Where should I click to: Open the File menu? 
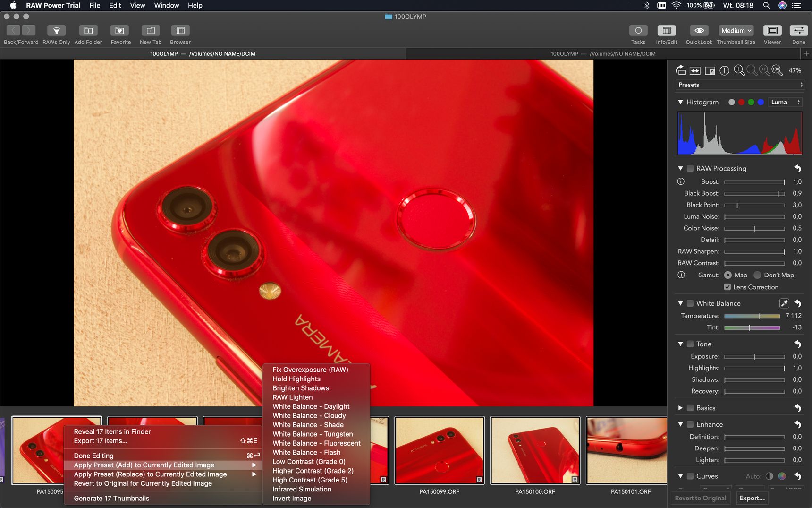(x=95, y=5)
